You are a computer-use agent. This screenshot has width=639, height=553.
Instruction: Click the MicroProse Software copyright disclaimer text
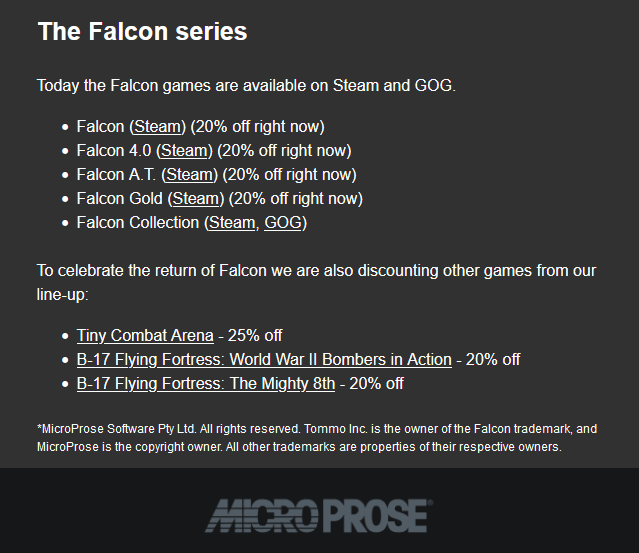click(x=317, y=438)
